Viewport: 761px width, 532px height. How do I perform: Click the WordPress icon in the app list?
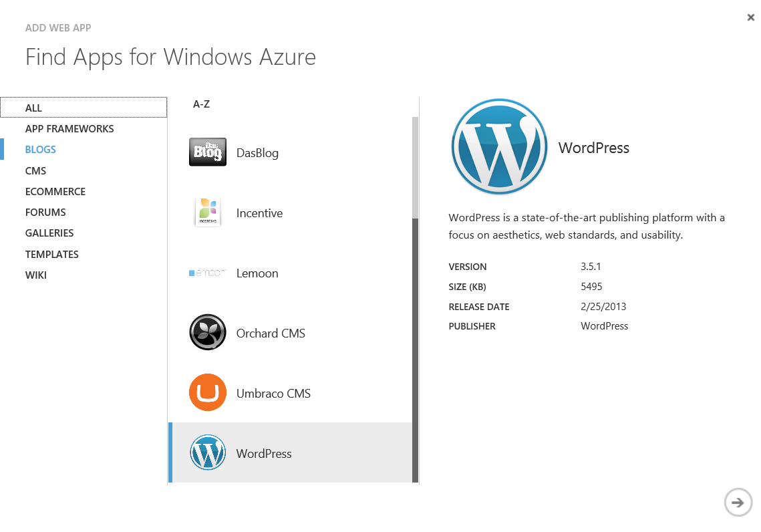point(207,452)
